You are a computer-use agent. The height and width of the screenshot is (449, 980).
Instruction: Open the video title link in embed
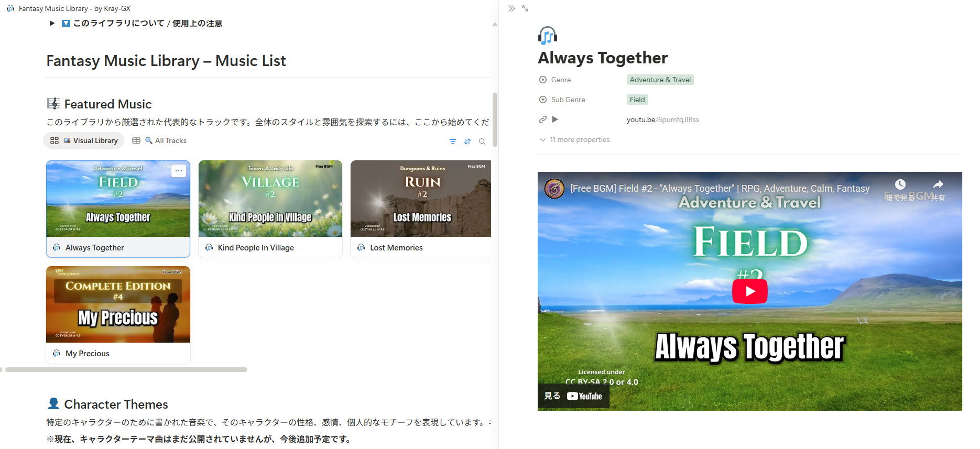pyautogui.click(x=720, y=189)
